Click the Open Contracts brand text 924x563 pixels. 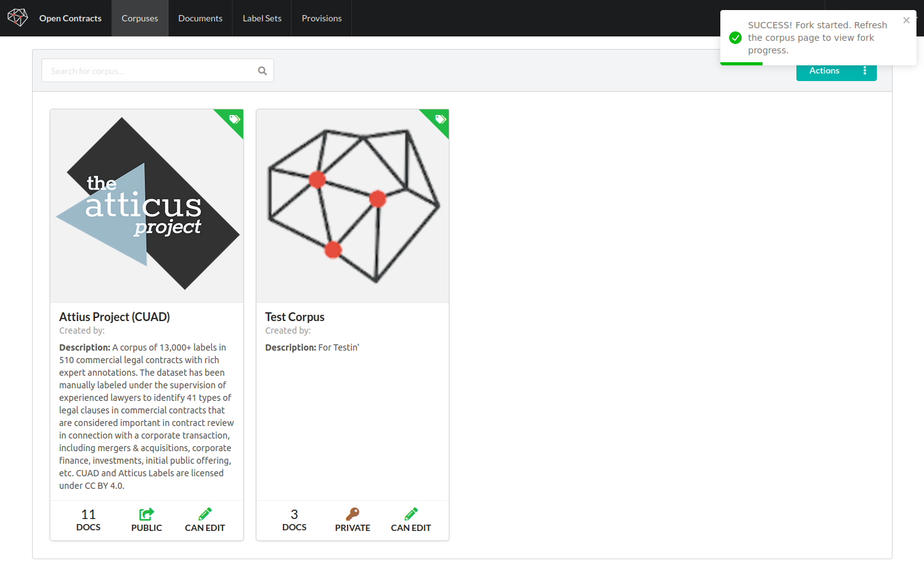tap(70, 18)
